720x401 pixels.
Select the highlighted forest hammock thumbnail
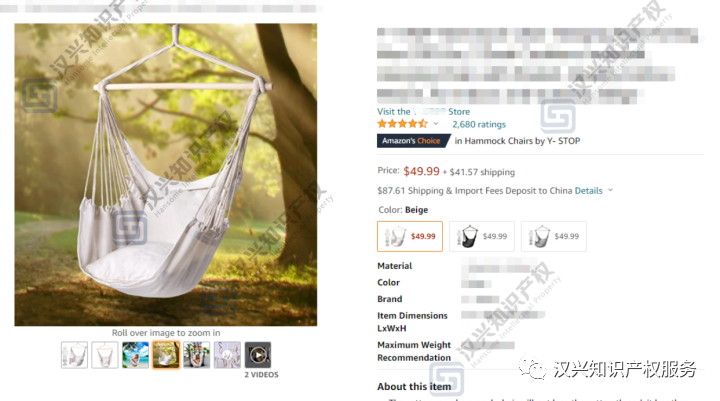click(166, 355)
